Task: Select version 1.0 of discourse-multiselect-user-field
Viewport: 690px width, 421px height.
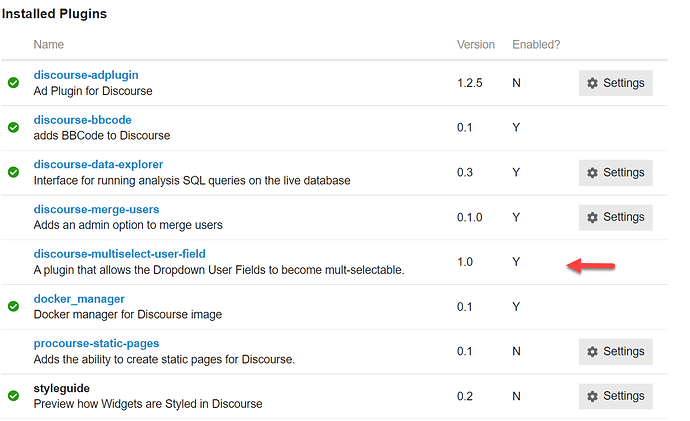Action: [464, 262]
